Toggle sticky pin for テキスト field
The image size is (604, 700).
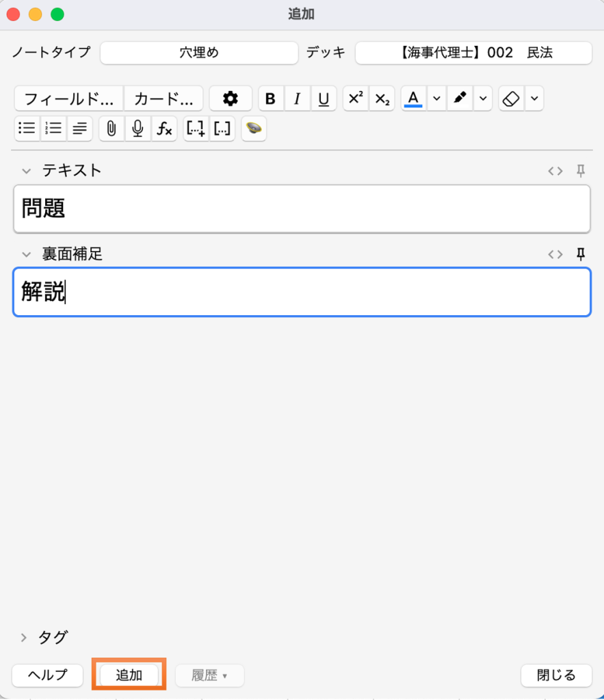click(581, 170)
